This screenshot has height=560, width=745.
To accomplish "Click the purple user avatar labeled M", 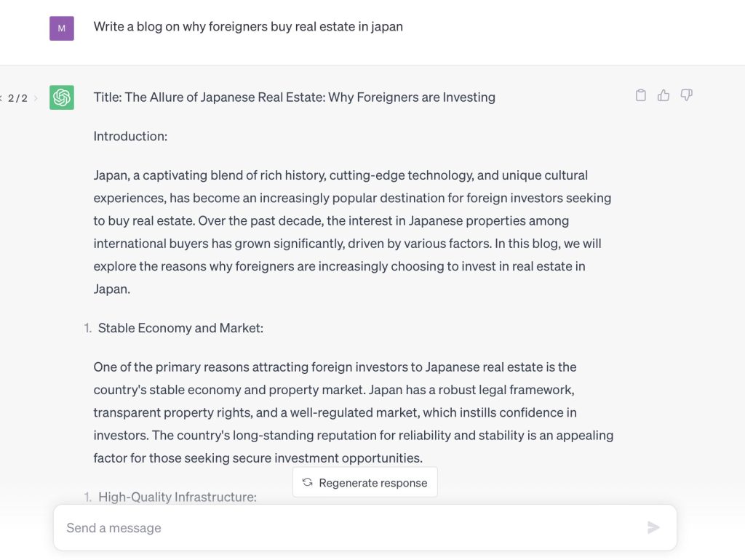I will [x=62, y=28].
